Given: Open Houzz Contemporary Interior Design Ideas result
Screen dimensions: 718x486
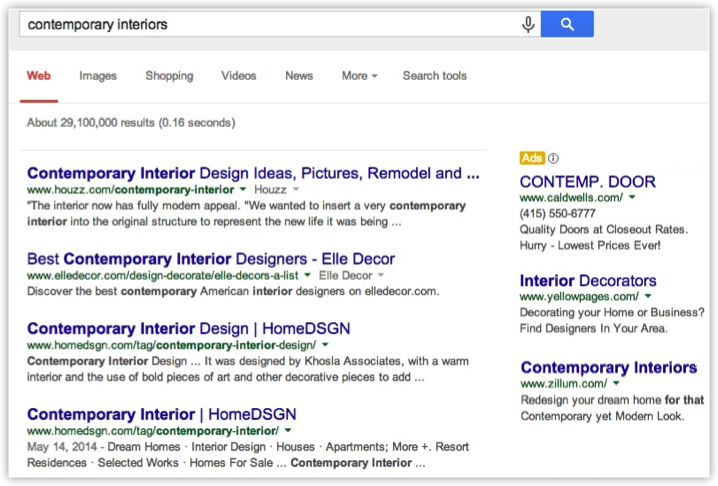Looking at the screenshot, I should [245, 173].
